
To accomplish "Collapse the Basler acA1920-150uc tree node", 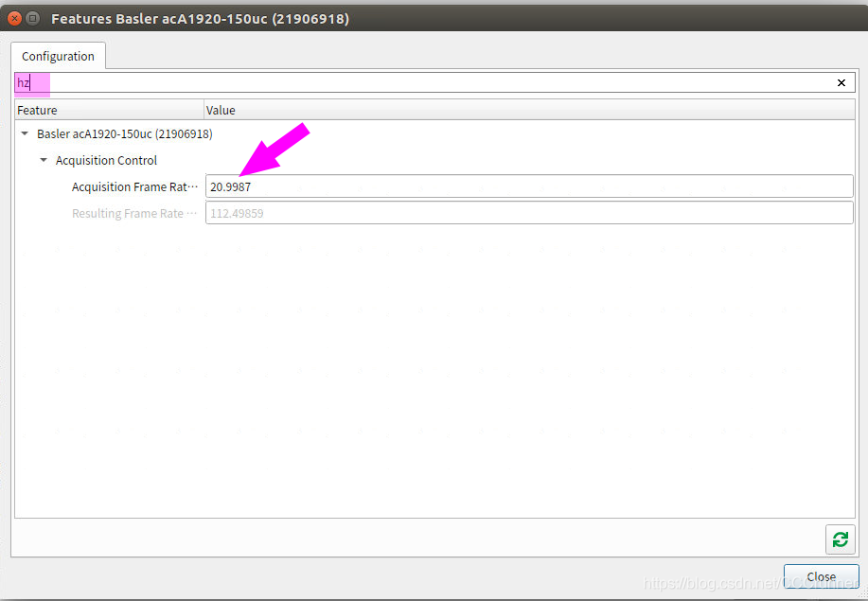I will click(25, 133).
